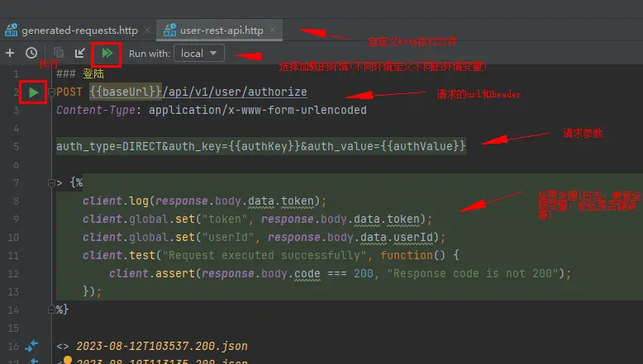Click fold end marker at line 14
The image size is (643, 364).
click(x=51, y=310)
